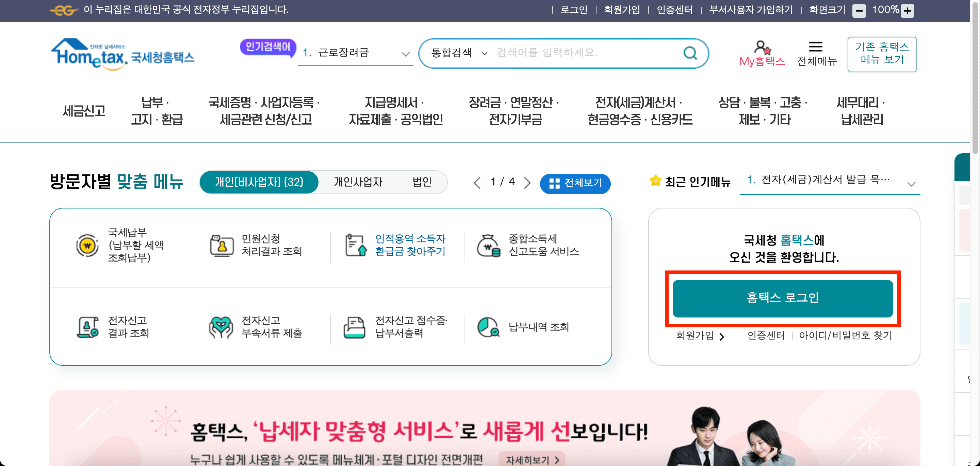
Task: Click the 국세납부 coin icon
Action: click(x=87, y=246)
